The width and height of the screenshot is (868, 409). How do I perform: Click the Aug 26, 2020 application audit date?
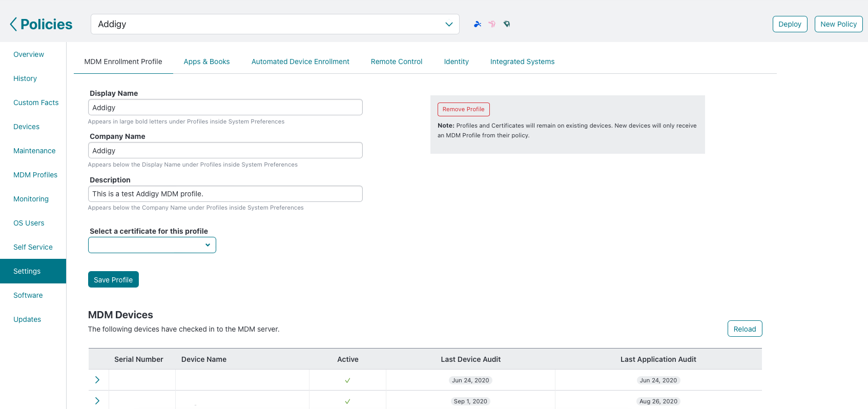pos(658,401)
